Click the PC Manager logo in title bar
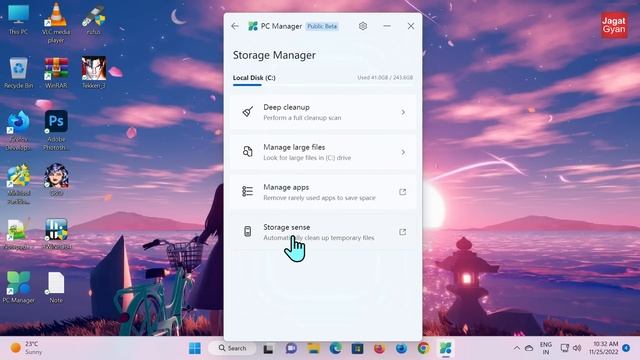 pos(253,26)
